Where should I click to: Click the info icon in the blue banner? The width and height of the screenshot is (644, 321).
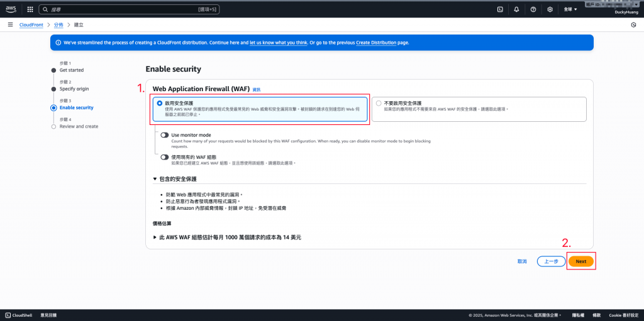pyautogui.click(x=58, y=42)
